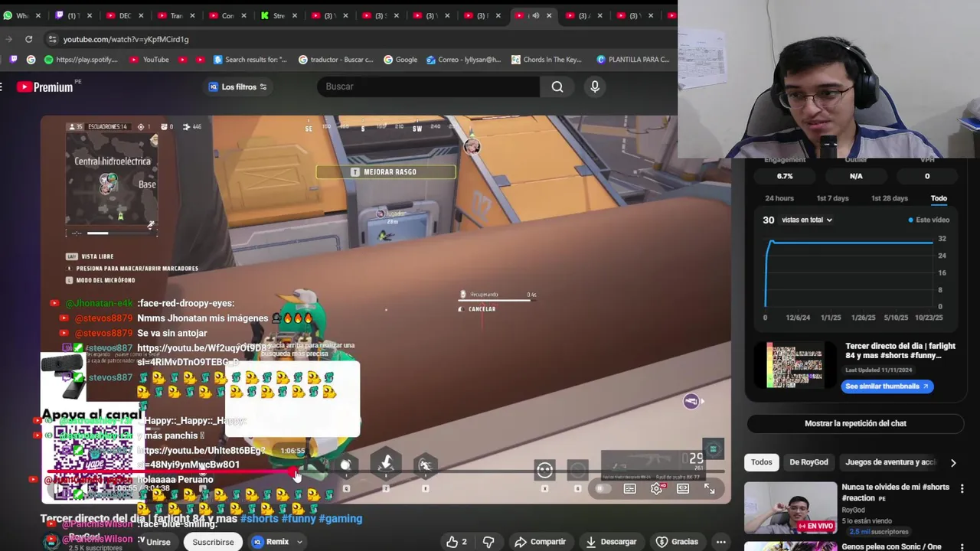Open the Los filtros button

coord(238,86)
